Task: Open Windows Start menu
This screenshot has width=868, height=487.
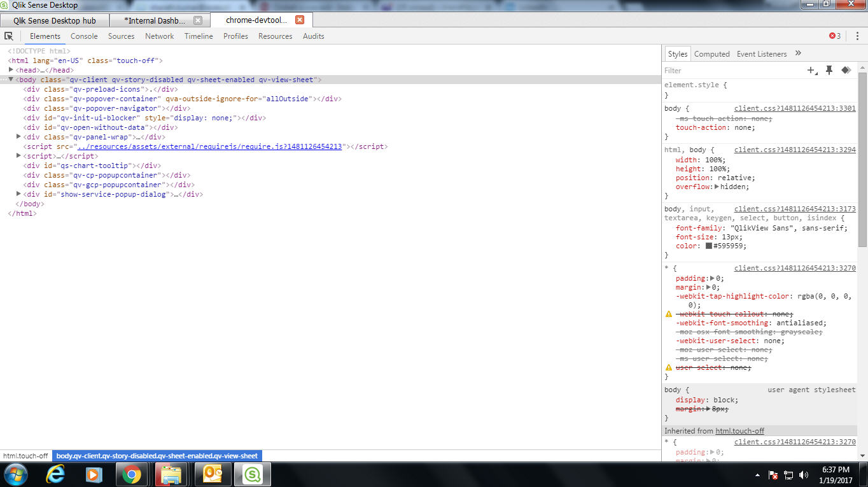Action: click(16, 474)
